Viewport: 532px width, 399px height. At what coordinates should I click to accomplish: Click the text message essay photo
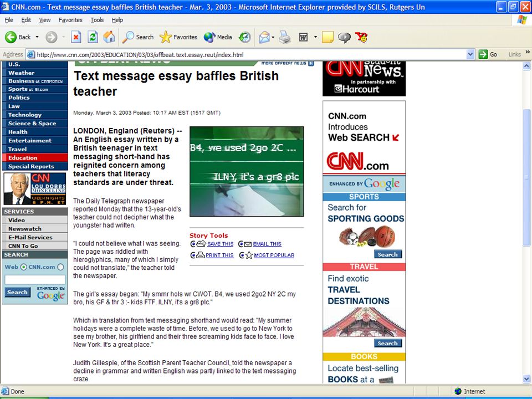tap(247, 171)
